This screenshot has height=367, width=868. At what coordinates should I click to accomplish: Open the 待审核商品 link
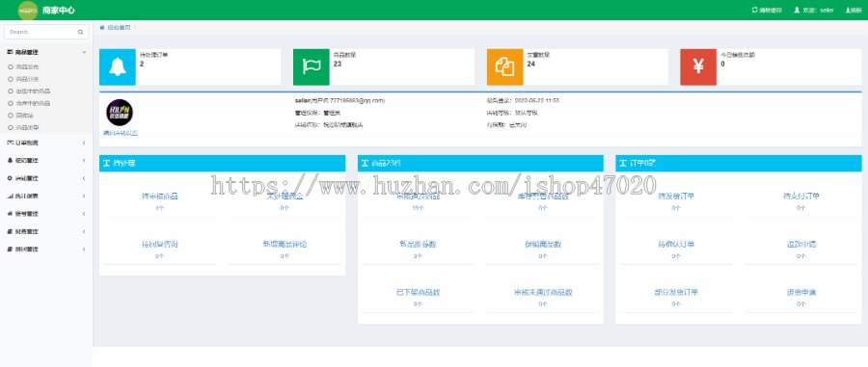click(x=160, y=197)
